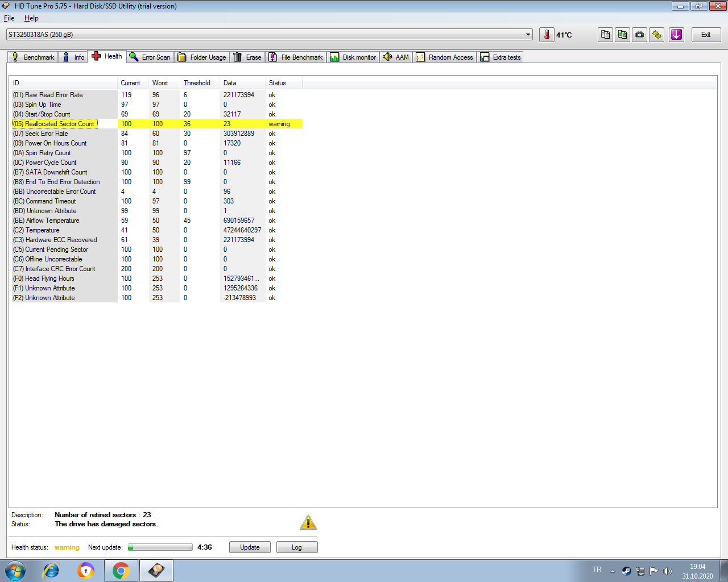Screen dimensions: 728x582
Task: Open the Folder Usage tab
Action: [202, 57]
